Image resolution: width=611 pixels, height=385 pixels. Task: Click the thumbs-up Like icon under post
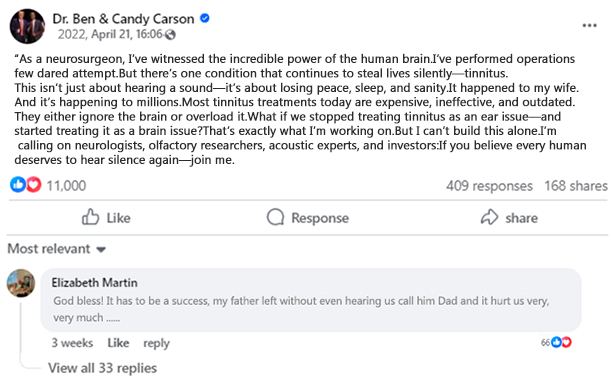click(x=90, y=217)
